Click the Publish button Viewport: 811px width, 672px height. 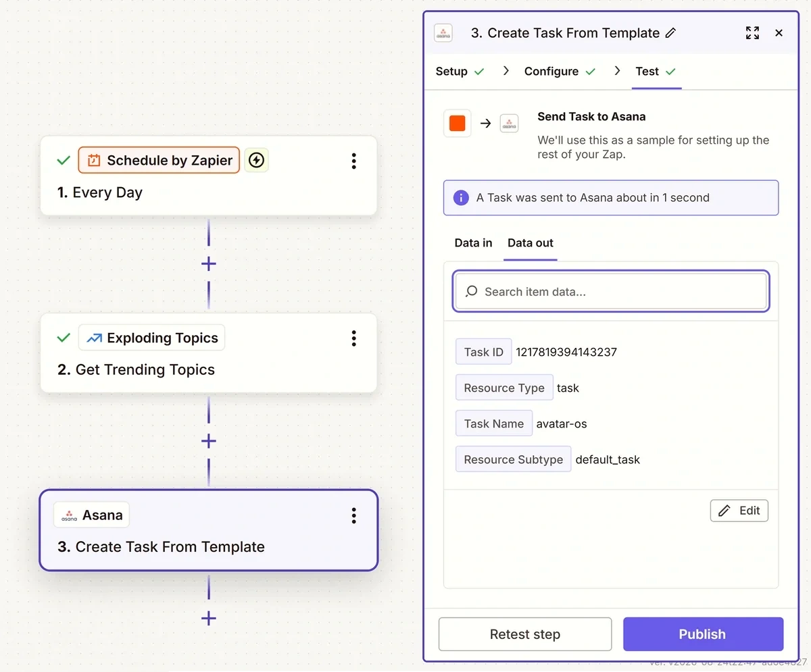pyautogui.click(x=703, y=634)
